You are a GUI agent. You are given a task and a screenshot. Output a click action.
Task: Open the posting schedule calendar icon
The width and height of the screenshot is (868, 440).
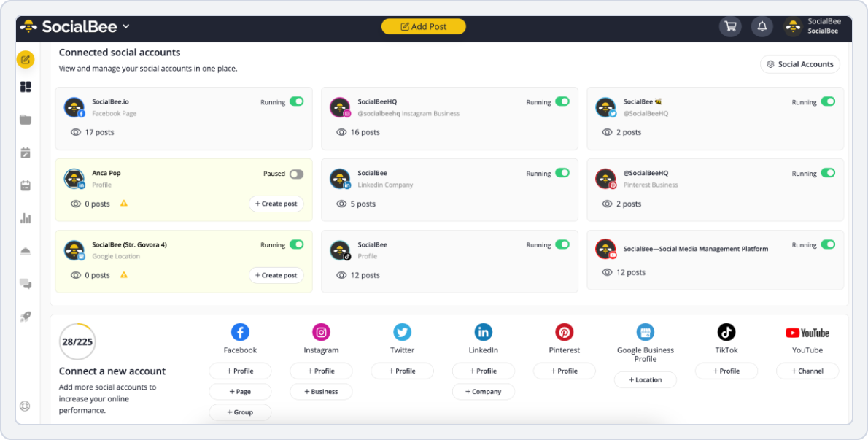(x=25, y=153)
